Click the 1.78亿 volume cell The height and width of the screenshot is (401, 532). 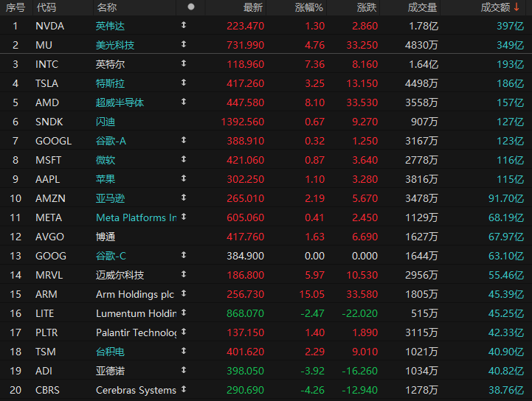tap(424, 26)
